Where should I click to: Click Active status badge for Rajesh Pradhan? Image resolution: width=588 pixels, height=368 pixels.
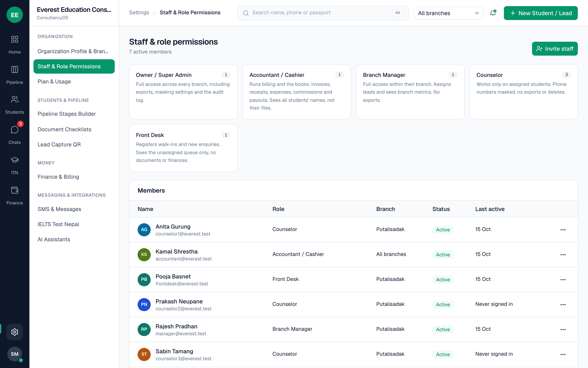[443, 329]
